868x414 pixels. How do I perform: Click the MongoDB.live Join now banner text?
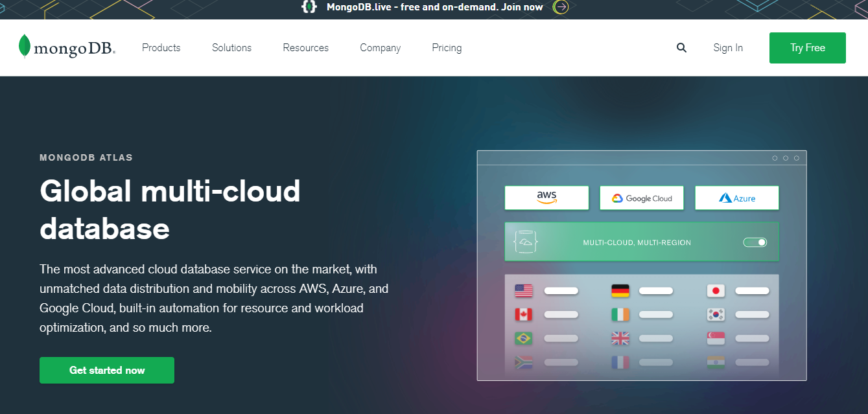pyautogui.click(x=435, y=7)
